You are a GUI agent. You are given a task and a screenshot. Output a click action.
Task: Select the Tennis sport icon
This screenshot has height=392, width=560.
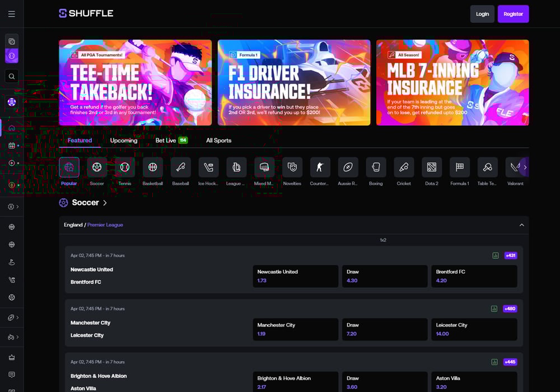[x=125, y=167]
